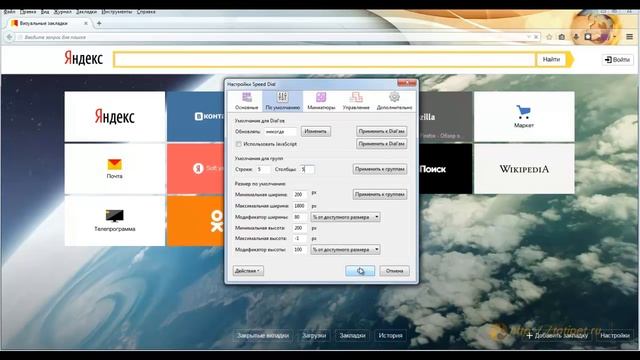Screen dimensions: 640x360
Task: Click the Отмена button
Action: tap(394, 271)
